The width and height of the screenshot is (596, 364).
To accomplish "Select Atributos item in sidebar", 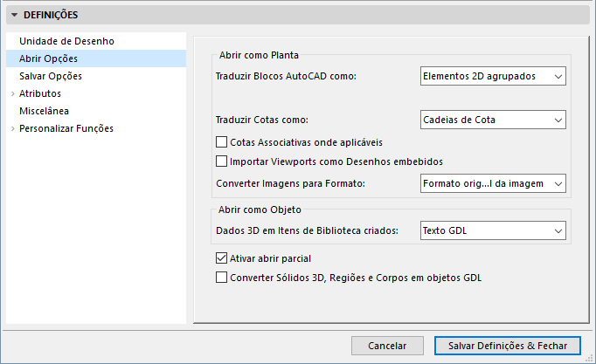I will (40, 93).
